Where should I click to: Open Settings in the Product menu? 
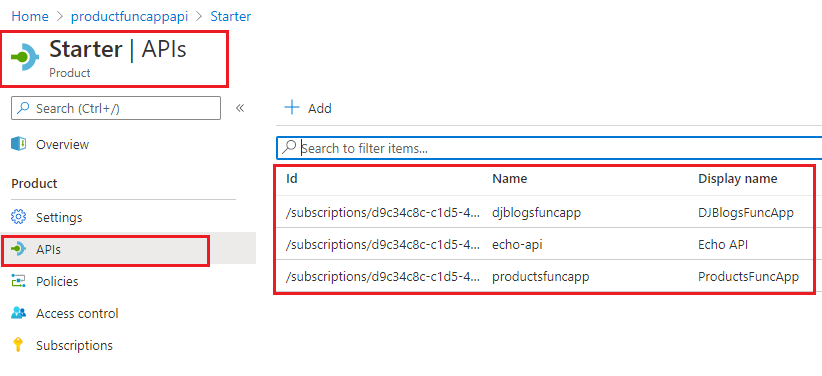coord(59,217)
